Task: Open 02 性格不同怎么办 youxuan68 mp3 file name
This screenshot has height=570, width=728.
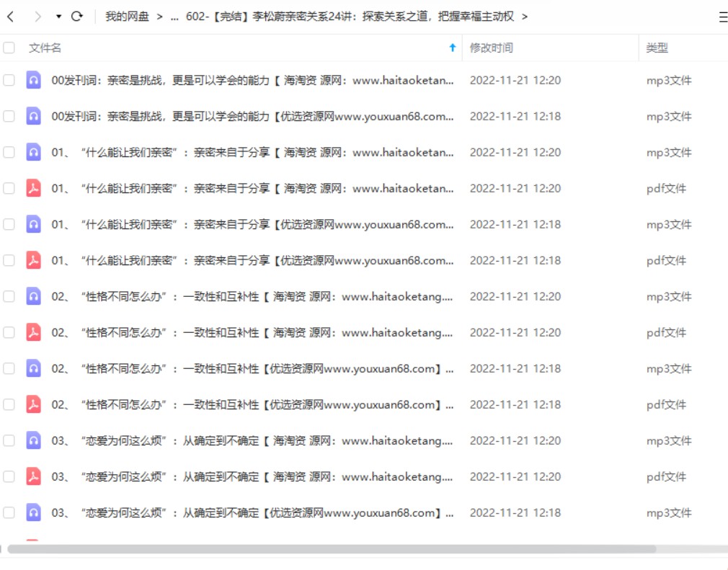Action: coord(252,368)
